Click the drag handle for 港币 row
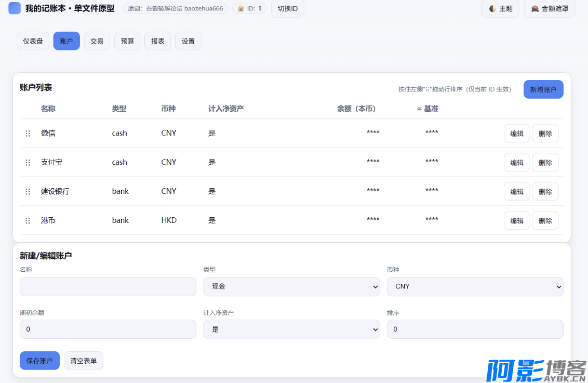This screenshot has width=588, height=383. tap(28, 221)
